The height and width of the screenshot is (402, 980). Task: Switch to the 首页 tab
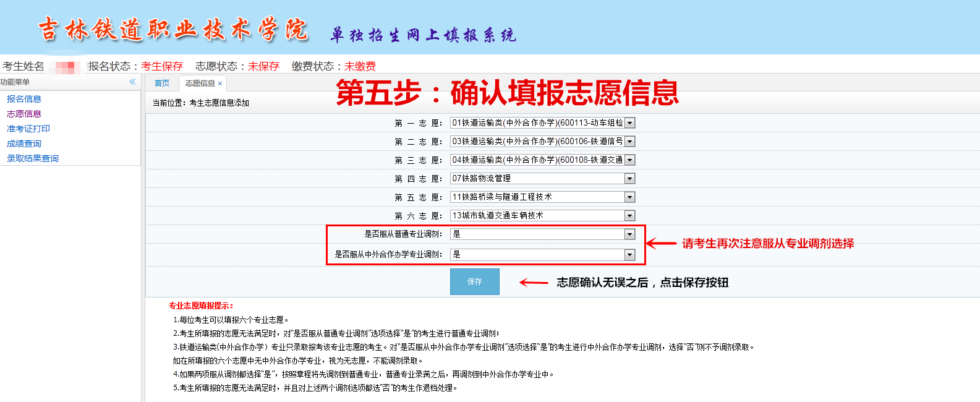(162, 83)
